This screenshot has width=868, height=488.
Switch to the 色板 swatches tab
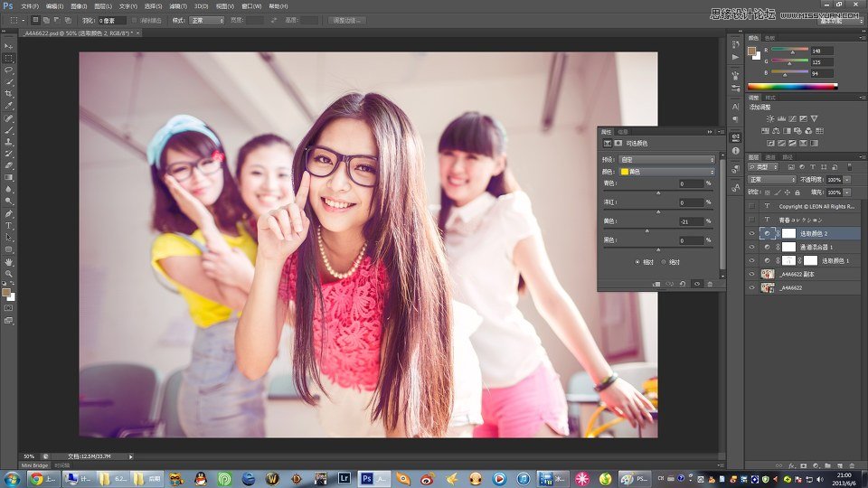770,38
